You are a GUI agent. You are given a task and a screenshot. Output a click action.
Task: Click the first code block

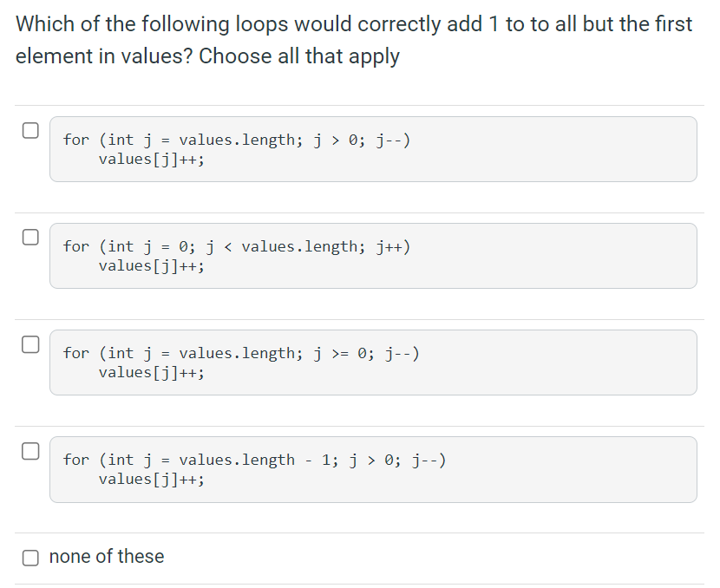click(x=373, y=149)
